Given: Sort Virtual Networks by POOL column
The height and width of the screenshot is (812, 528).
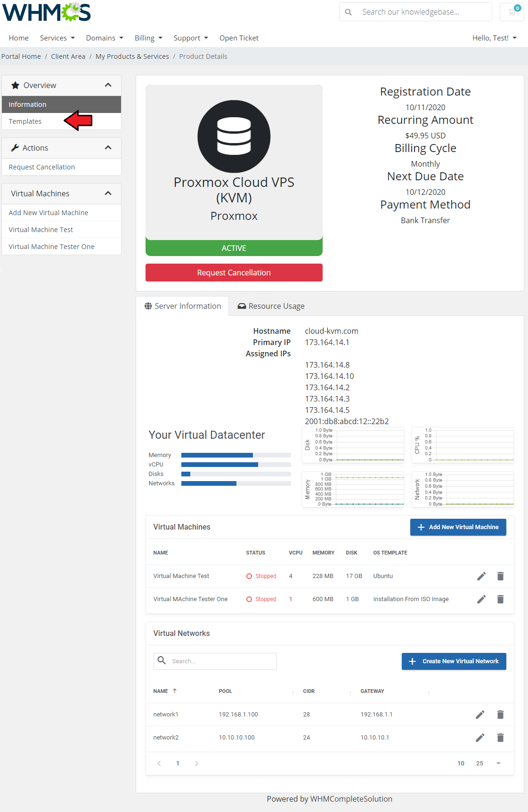Looking at the screenshot, I should pyautogui.click(x=225, y=691).
